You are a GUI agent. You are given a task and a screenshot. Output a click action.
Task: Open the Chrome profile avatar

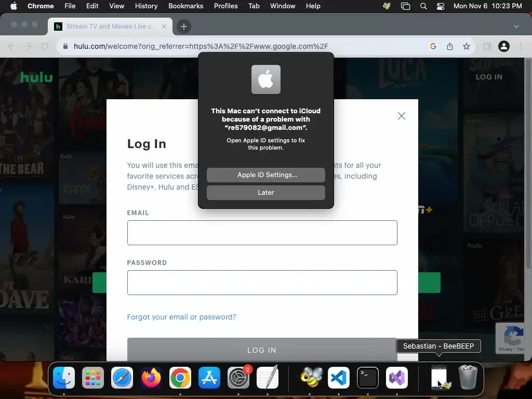coord(504,46)
